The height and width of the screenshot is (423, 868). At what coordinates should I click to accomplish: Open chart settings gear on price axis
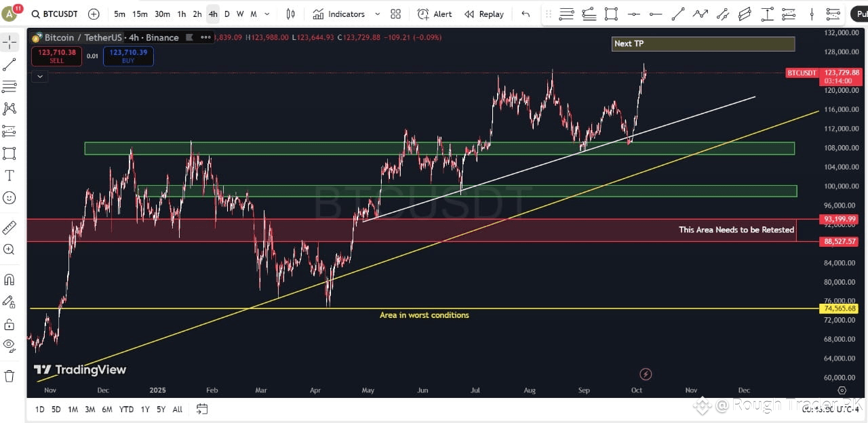[842, 390]
